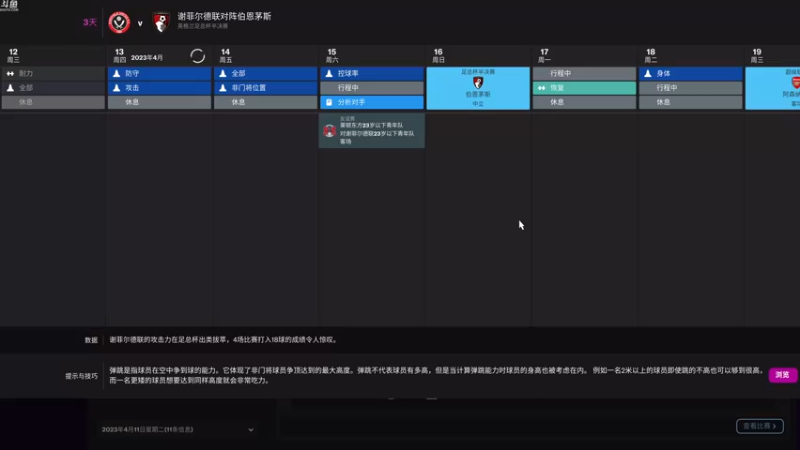
Task: Click the club crest in U23 friendly card
Action: [x=330, y=131]
